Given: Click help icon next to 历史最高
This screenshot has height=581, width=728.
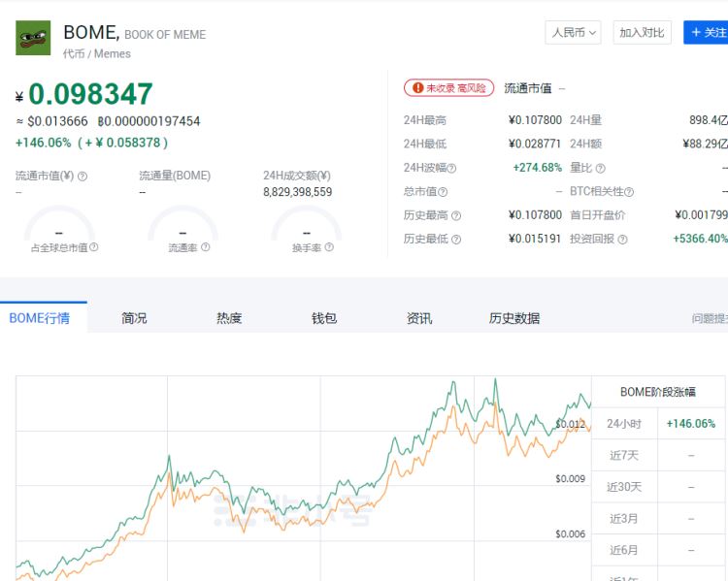Looking at the screenshot, I should pos(456,215).
